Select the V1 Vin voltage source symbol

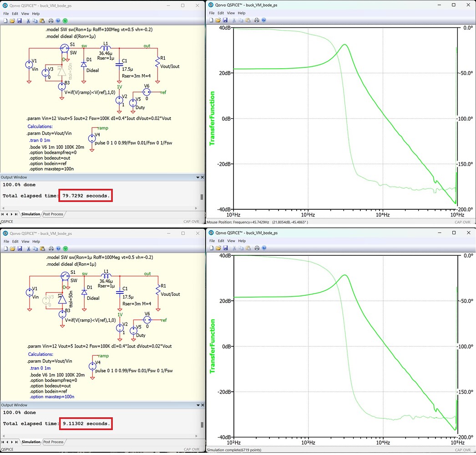pyautogui.click(x=30, y=64)
